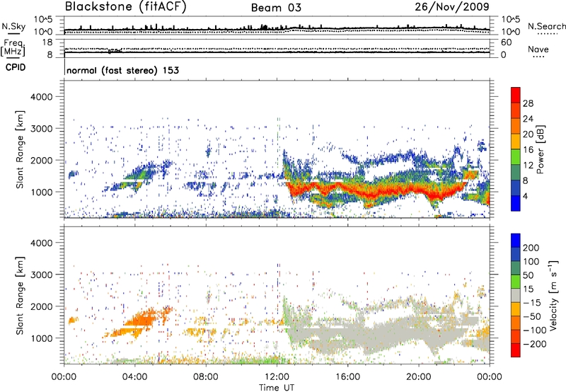Click the "-15" value on the Velocity colorbar
This screenshot has height=392, width=566.
(532, 302)
